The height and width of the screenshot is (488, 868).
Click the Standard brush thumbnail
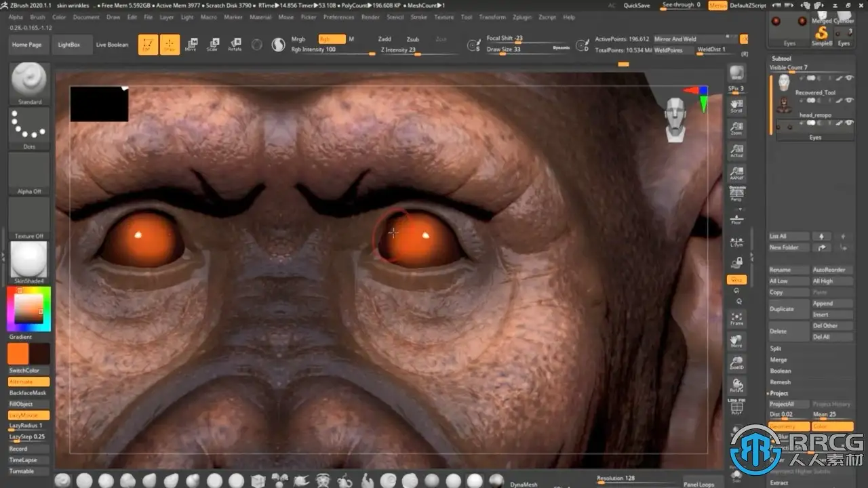(x=29, y=80)
